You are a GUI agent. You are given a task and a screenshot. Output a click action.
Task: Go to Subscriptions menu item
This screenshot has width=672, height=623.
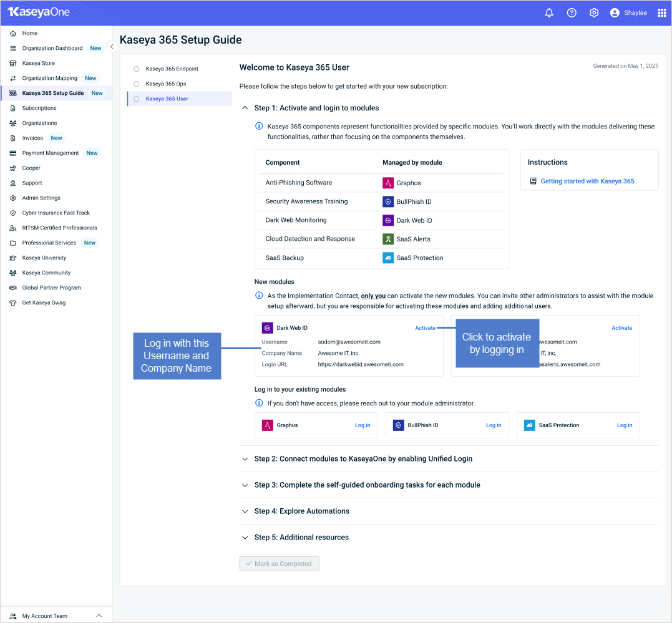tap(56, 109)
